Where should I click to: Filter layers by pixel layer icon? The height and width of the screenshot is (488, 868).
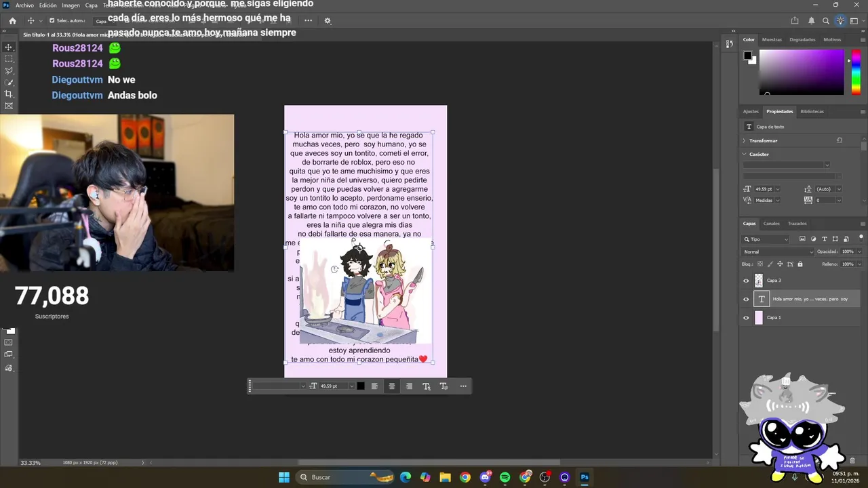(x=802, y=239)
